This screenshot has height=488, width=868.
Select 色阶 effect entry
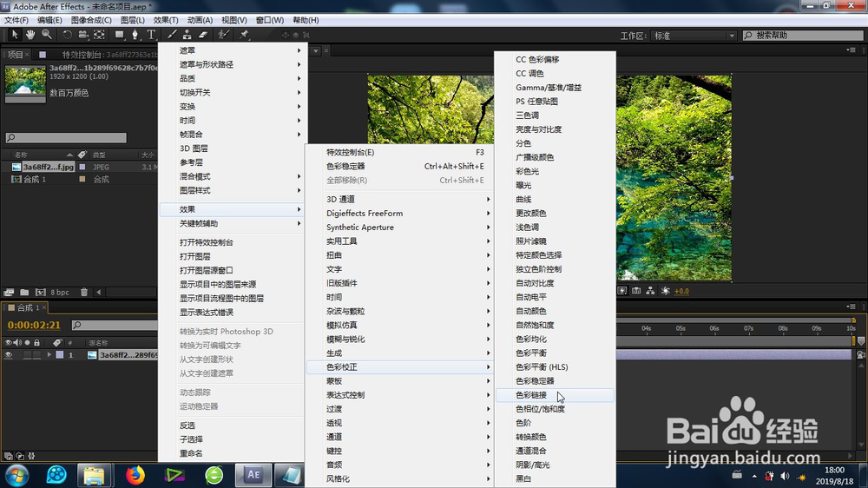[x=555, y=423]
